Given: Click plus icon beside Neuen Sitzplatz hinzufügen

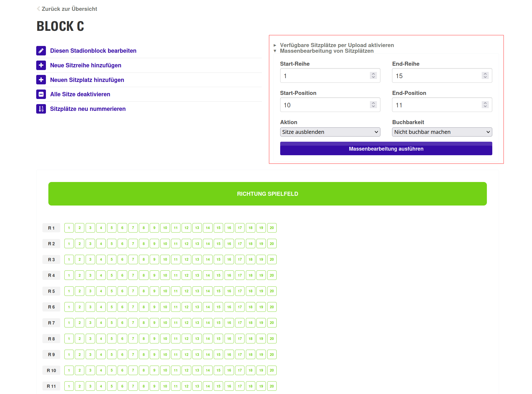Looking at the screenshot, I should 41,80.
